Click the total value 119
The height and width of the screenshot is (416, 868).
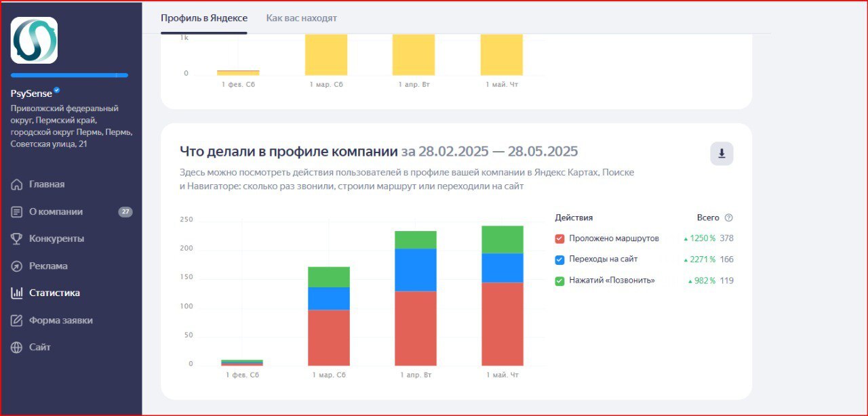tap(726, 280)
